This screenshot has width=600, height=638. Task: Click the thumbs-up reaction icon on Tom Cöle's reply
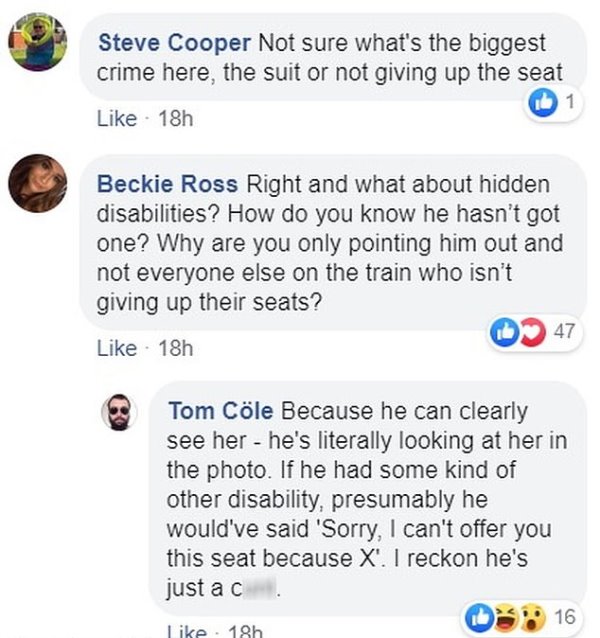pos(479,613)
